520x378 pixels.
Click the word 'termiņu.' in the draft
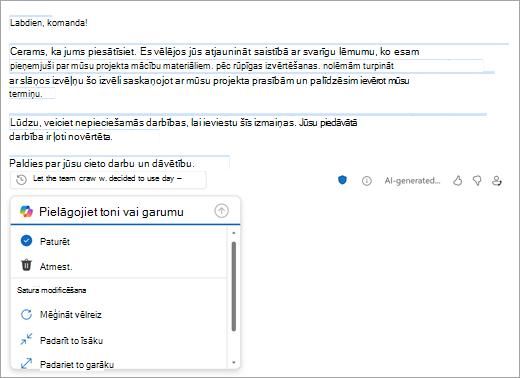[26, 94]
